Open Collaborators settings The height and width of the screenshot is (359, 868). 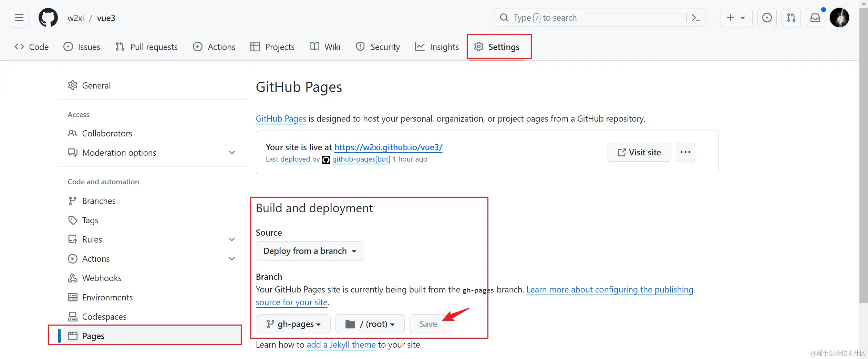coord(152,133)
